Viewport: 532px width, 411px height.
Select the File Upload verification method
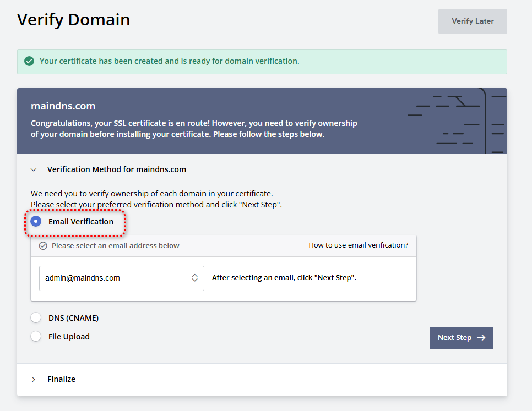36,336
